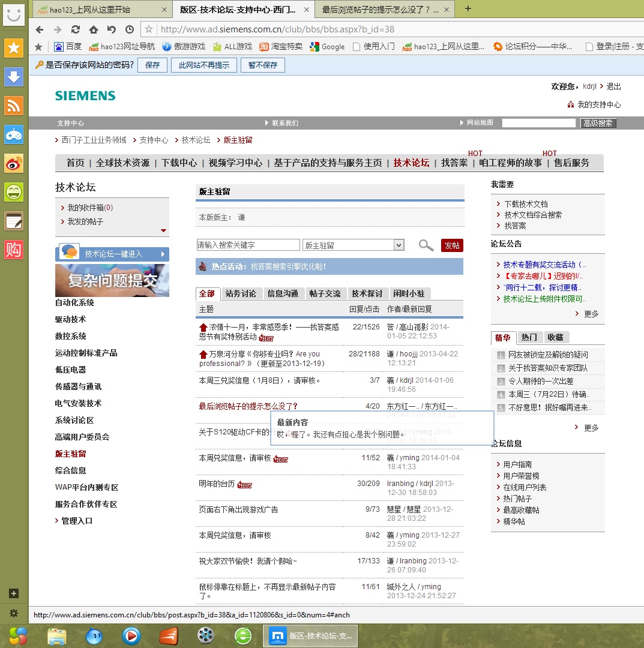Open red shopping 购 sidebar icon
The width and height of the screenshot is (644, 648).
click(x=14, y=250)
